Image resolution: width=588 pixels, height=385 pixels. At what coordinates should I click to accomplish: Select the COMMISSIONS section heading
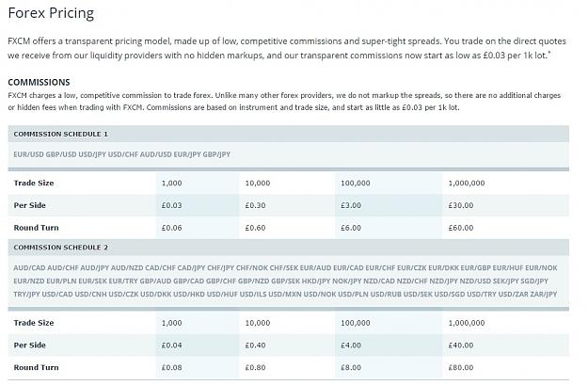pyautogui.click(x=39, y=82)
